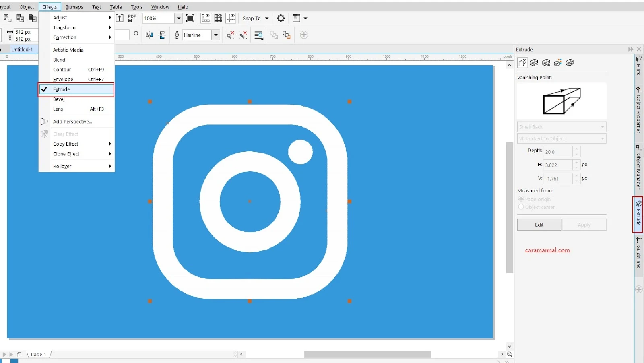Click the Paste icon in toolbar
This screenshot has width=644, height=363.
(x=33, y=18)
